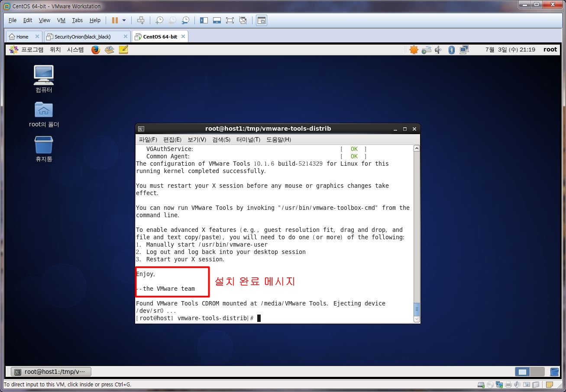
Task: Select the CentOS 64-bit tab
Action: [x=160, y=37]
